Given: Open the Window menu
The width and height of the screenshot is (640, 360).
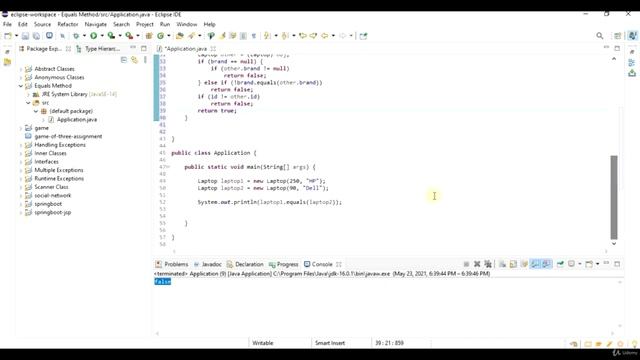Looking at the screenshot, I should pyautogui.click(x=187, y=24).
